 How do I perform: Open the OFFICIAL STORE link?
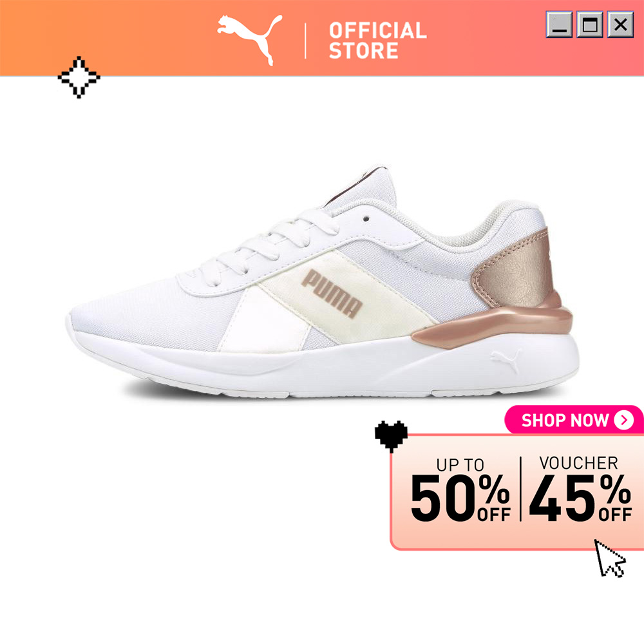[x=377, y=41]
